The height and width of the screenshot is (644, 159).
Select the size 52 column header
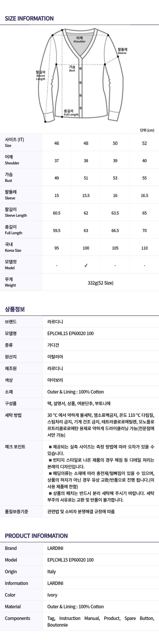tap(144, 143)
